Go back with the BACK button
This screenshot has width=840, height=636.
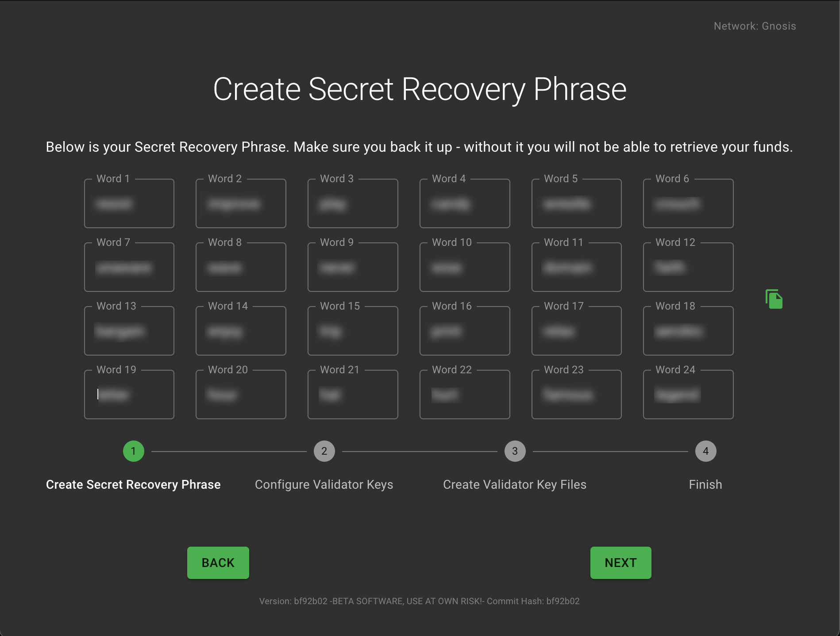pyautogui.click(x=218, y=563)
